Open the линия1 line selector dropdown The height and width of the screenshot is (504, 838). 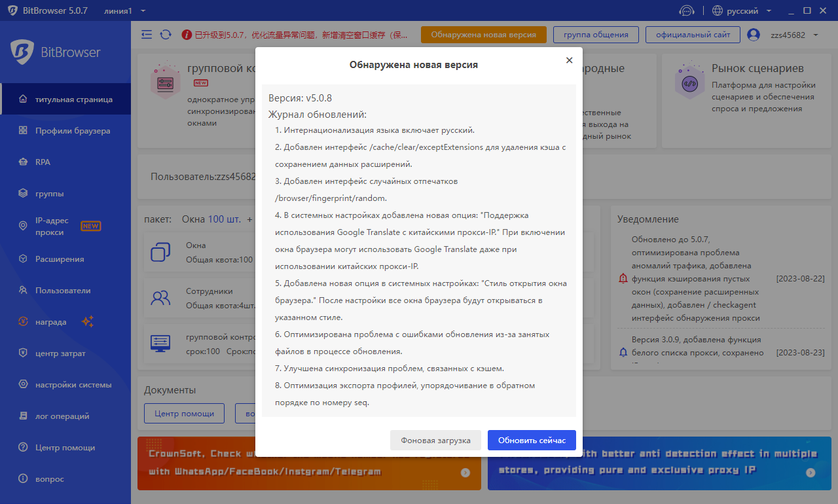[125, 10]
